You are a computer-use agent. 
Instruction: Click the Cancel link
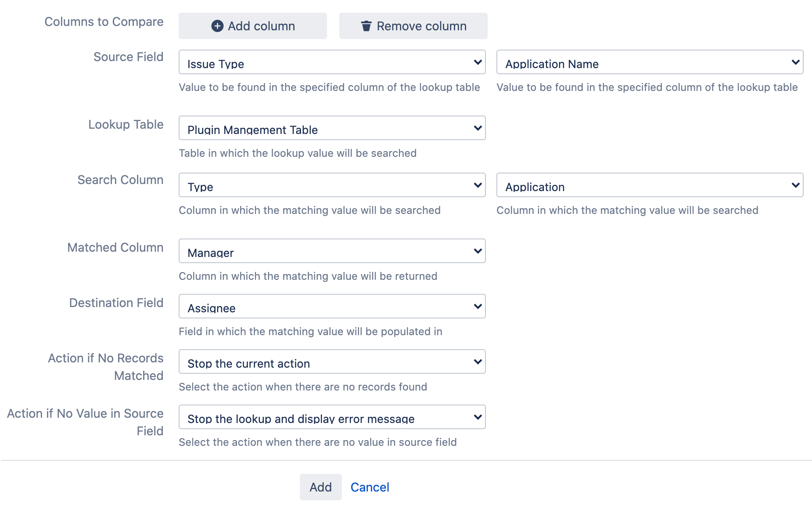tap(370, 487)
